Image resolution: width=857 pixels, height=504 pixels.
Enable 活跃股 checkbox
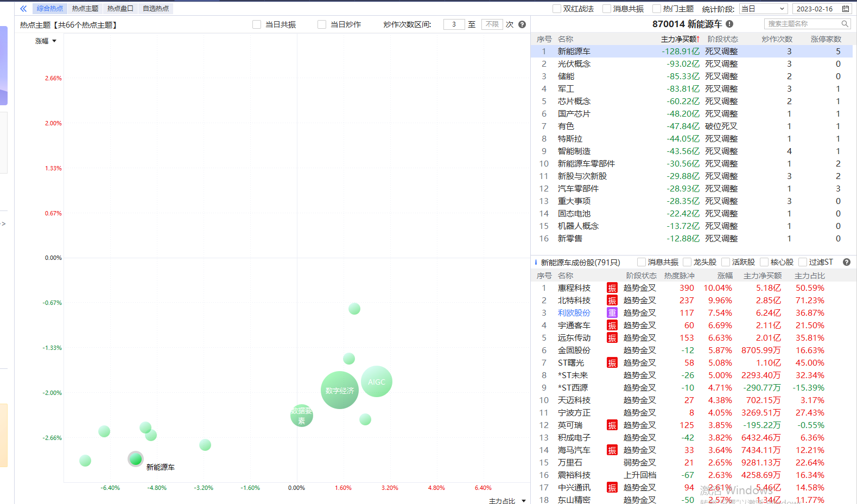(726, 262)
